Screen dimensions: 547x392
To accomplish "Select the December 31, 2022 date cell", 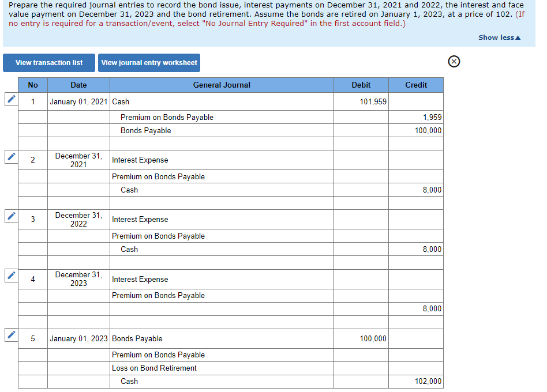I will [78, 220].
